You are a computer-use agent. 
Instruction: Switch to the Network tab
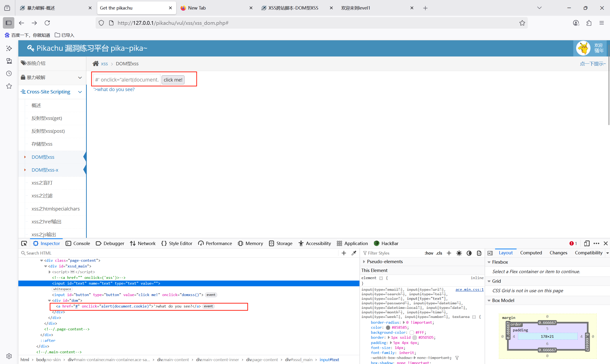143,243
